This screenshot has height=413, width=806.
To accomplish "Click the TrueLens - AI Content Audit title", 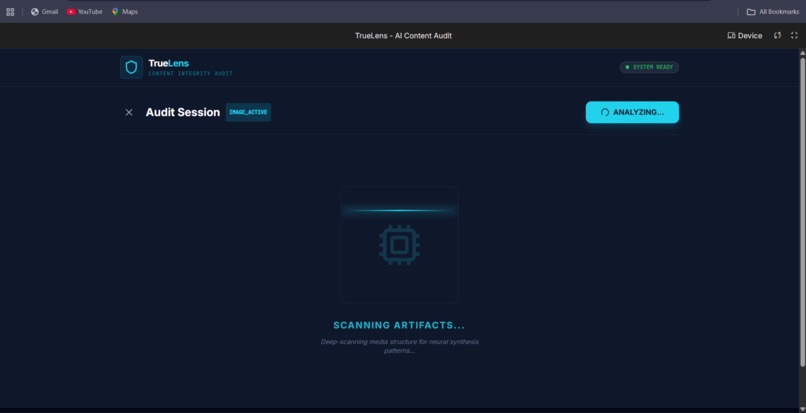I will point(403,35).
